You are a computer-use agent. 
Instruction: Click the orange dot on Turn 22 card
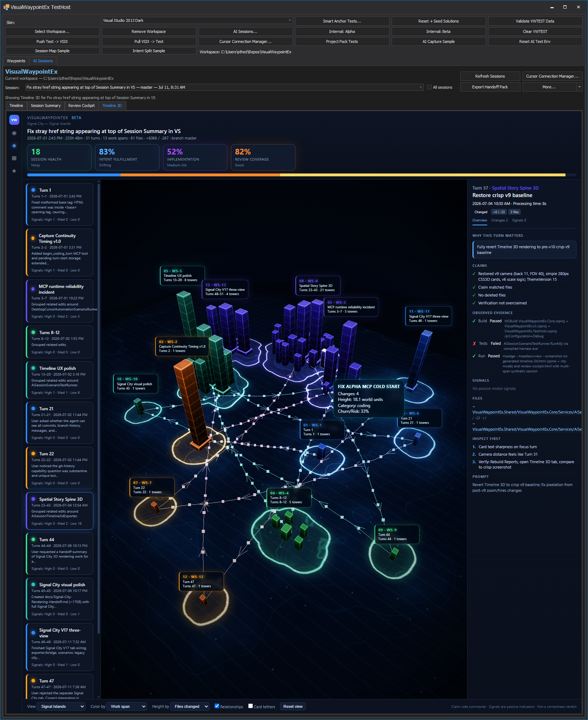click(33, 454)
